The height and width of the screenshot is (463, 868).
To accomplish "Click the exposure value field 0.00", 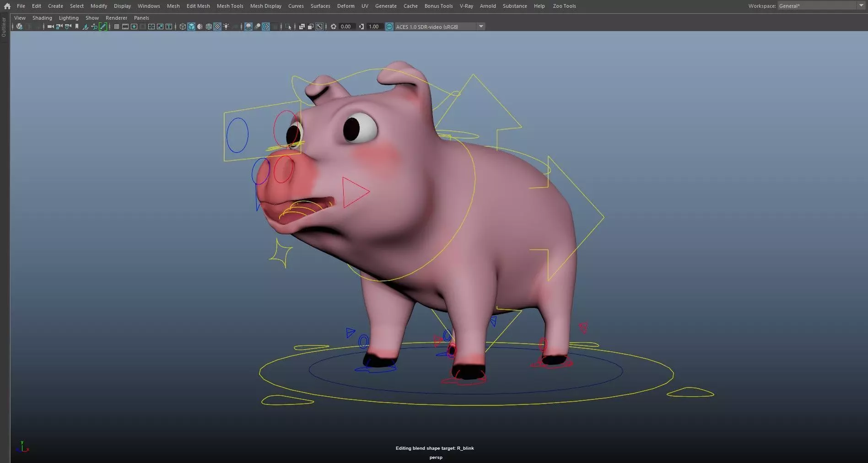I will (346, 27).
